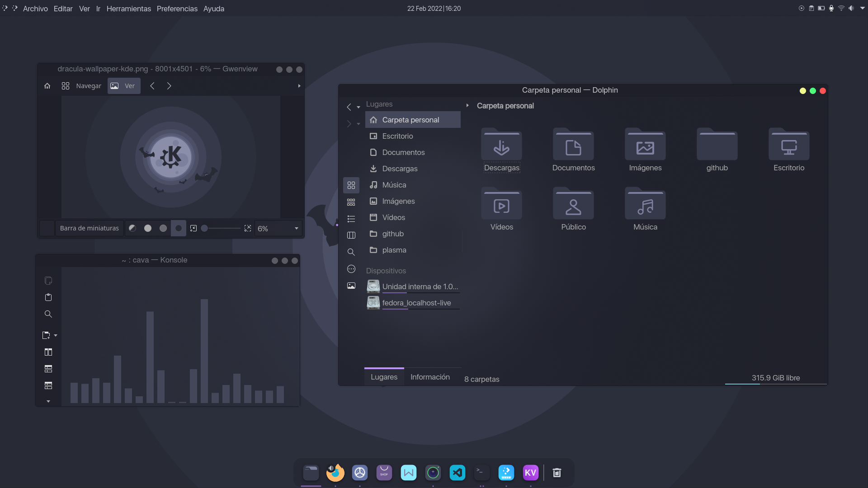This screenshot has height=488, width=868.
Task: Select Documentos folder in Dolphin file view
Action: point(573,150)
